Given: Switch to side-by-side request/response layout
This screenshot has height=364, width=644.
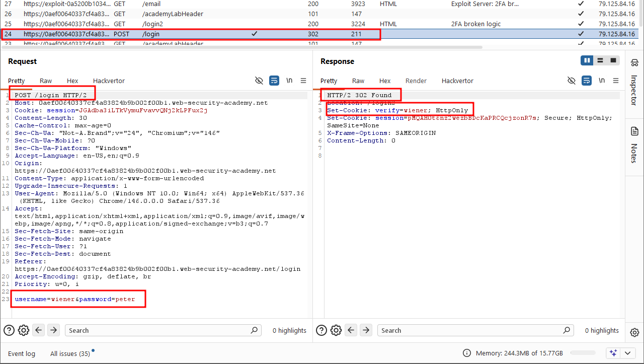Looking at the screenshot, I should [x=587, y=60].
